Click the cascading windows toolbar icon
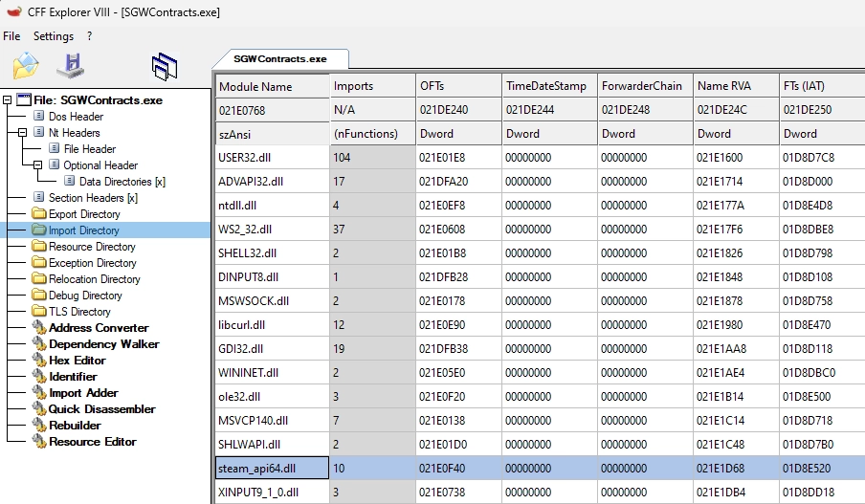Image resolution: width=865 pixels, height=504 pixels. point(165,67)
